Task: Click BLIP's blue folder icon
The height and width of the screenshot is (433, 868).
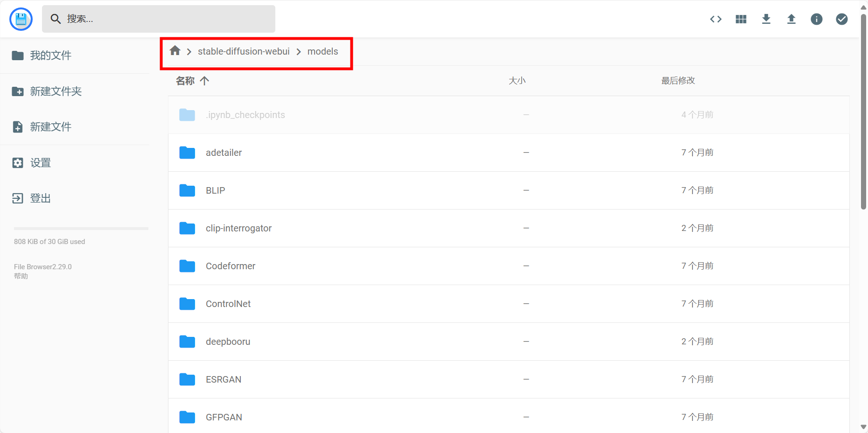Action: pyautogui.click(x=187, y=190)
